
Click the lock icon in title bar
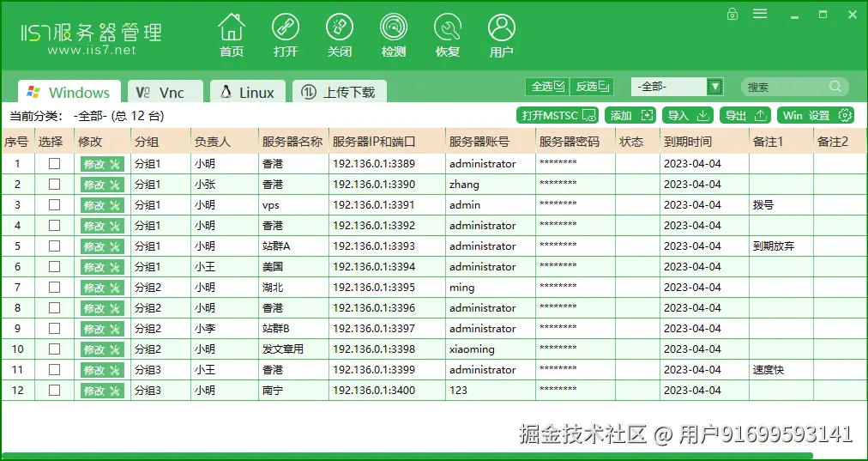(732, 14)
